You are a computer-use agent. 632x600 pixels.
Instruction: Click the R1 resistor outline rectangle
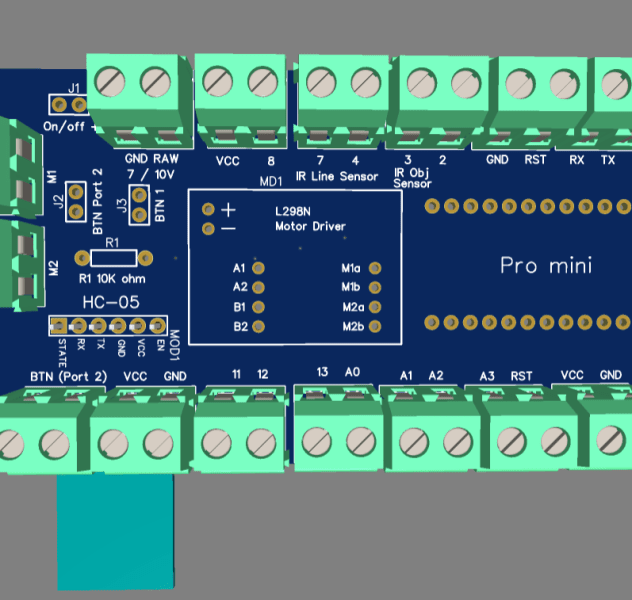(114, 258)
